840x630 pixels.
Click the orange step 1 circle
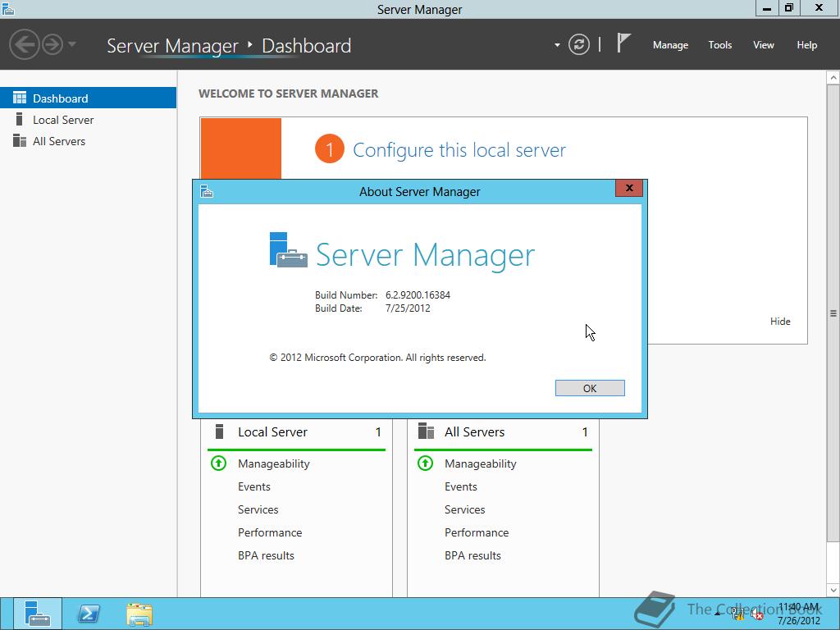pyautogui.click(x=330, y=149)
